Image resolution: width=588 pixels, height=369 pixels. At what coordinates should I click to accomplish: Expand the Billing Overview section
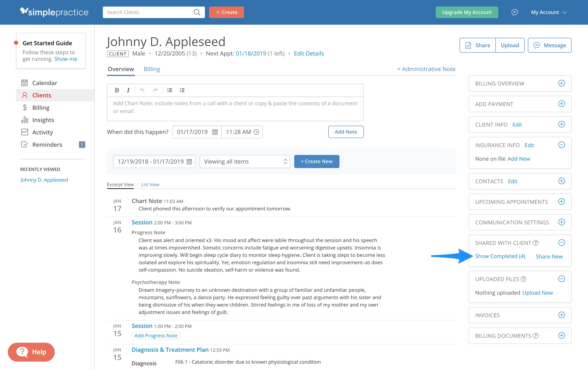(x=562, y=83)
